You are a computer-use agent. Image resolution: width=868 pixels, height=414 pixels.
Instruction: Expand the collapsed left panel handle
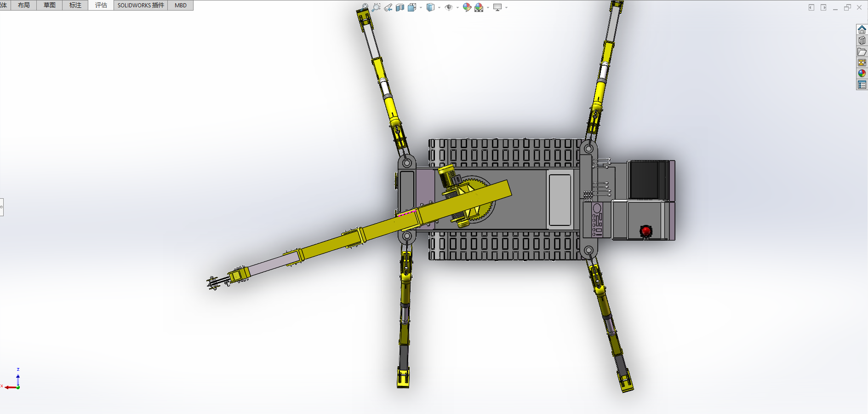[x=2, y=207]
